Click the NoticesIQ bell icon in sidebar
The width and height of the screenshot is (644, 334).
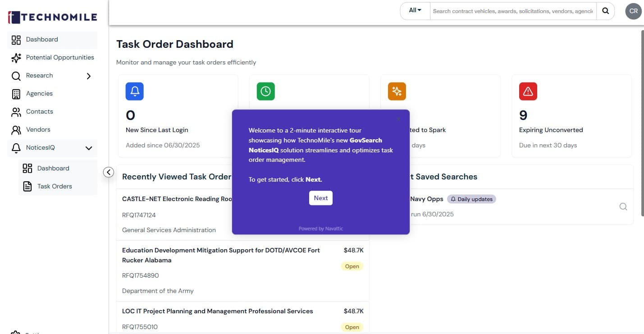(x=16, y=148)
